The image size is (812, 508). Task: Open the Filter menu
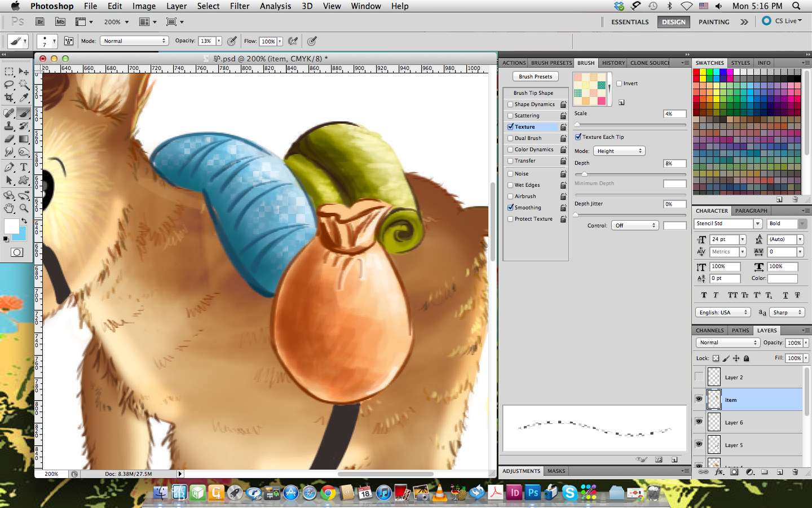240,6
